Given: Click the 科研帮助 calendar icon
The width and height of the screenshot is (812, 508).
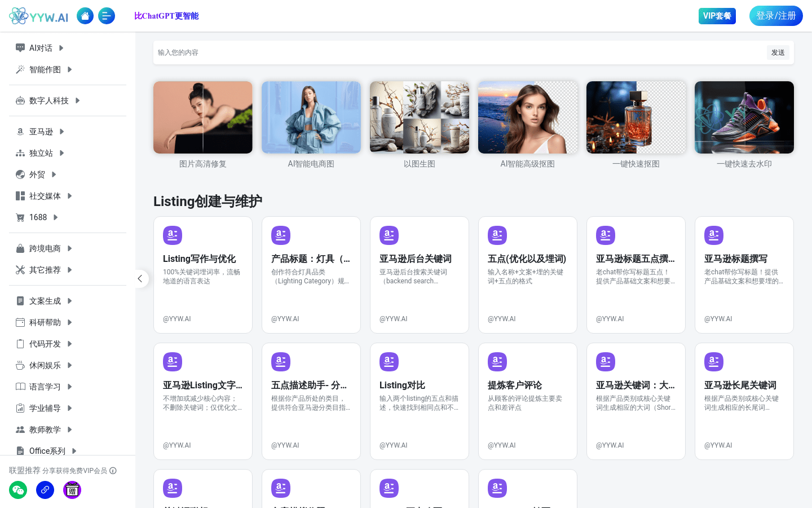Looking at the screenshot, I should [20, 322].
